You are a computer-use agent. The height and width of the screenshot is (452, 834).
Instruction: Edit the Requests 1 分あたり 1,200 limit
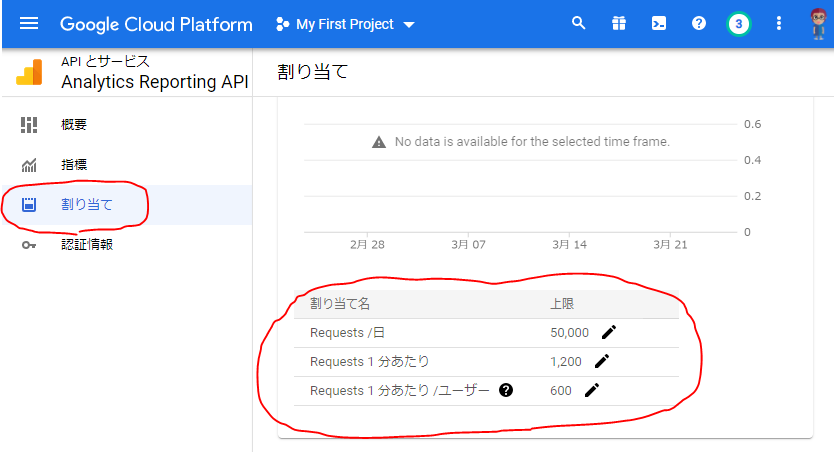pos(602,362)
